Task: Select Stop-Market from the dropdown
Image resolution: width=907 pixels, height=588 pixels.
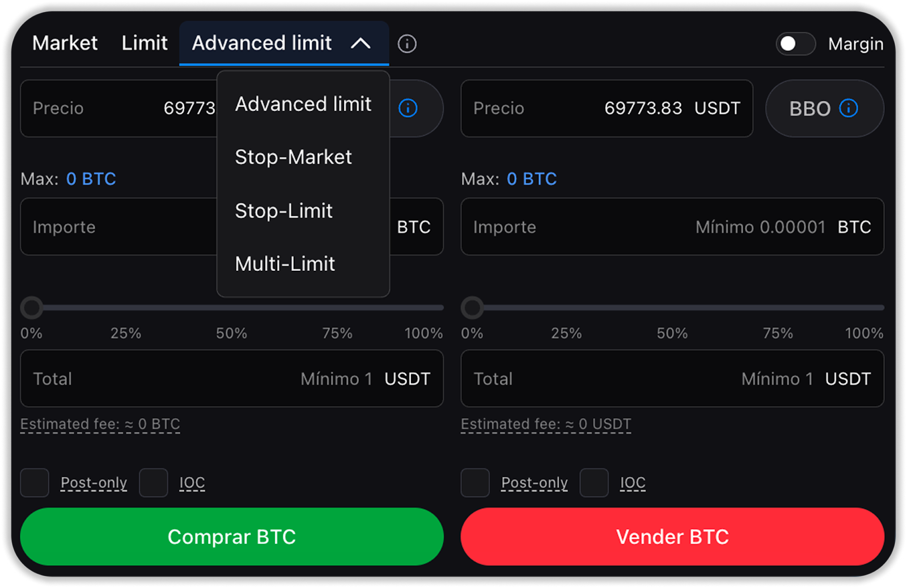Action: pyautogui.click(x=293, y=157)
